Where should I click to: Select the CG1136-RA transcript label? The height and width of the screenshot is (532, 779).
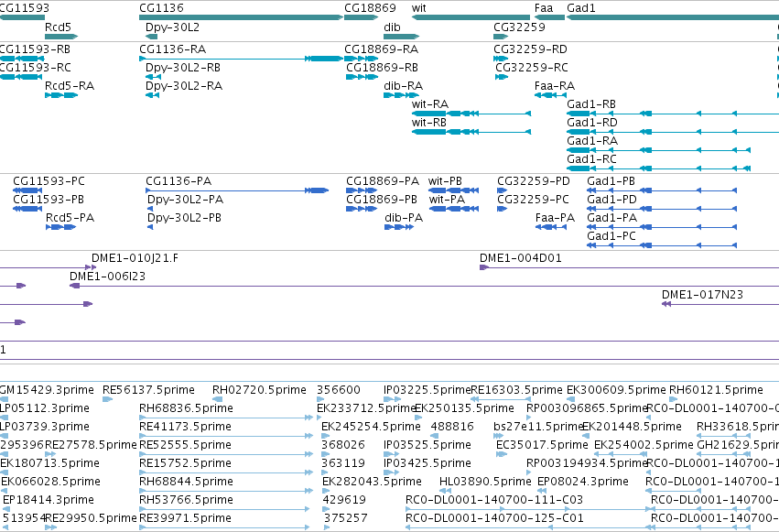(172, 49)
